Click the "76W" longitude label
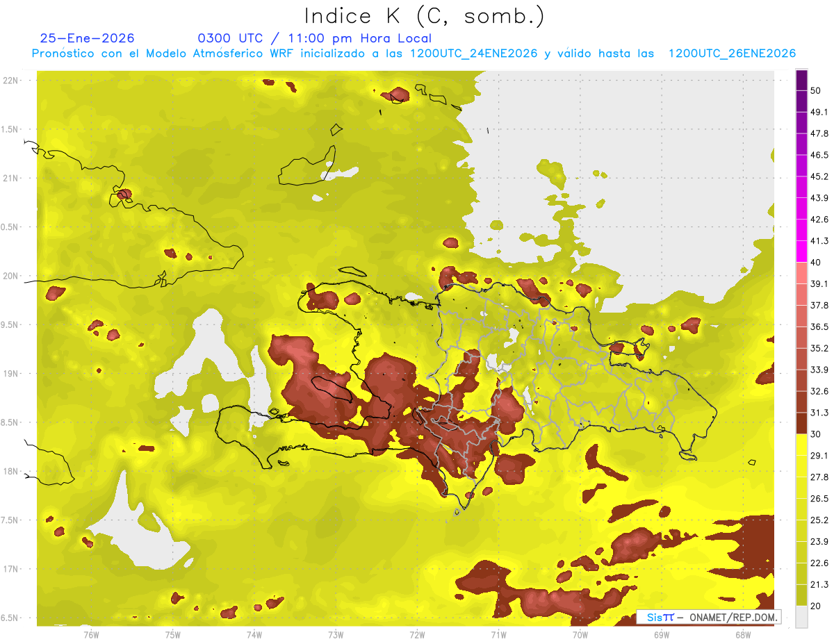The height and width of the screenshot is (644, 834). (91, 635)
